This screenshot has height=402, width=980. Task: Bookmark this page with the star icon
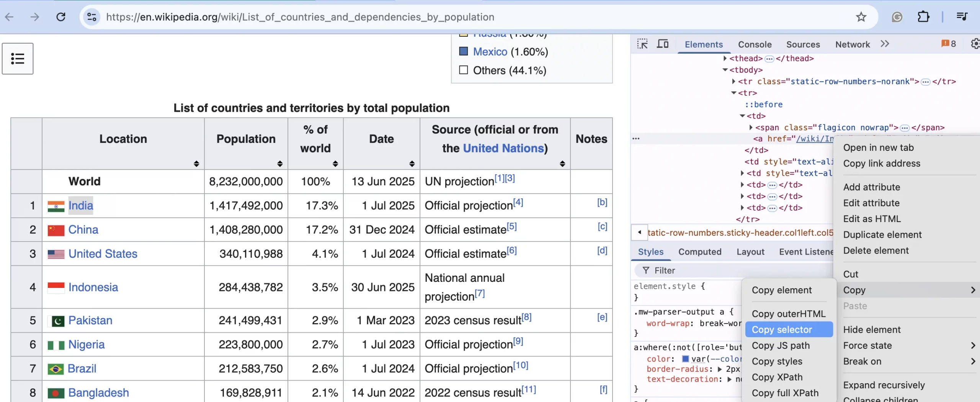pyautogui.click(x=861, y=17)
